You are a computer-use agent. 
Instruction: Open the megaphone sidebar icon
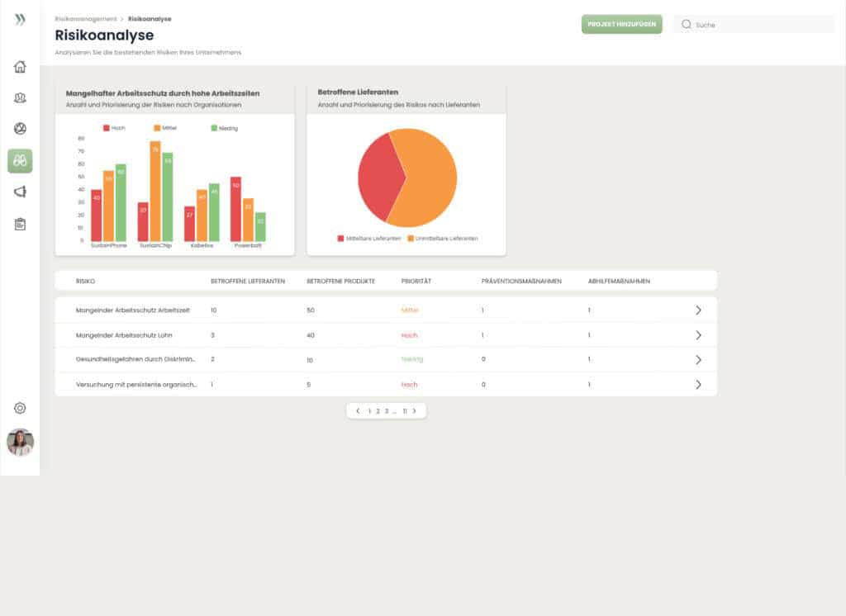click(20, 192)
